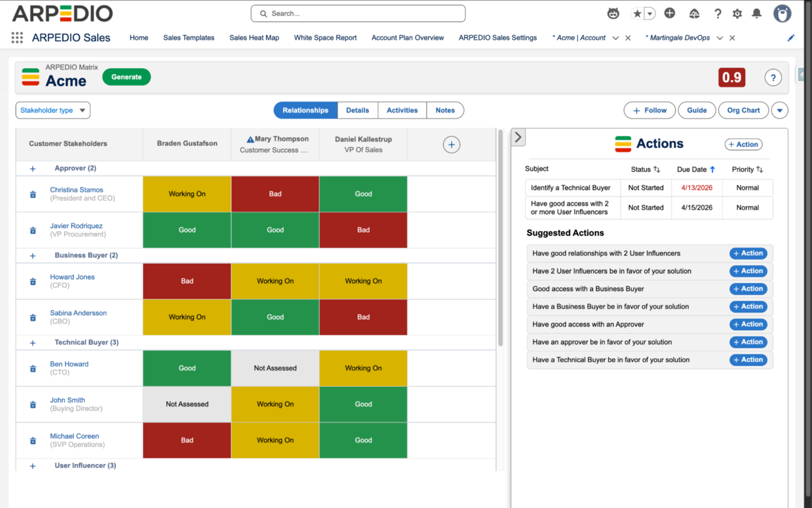Close the Acme Account tab
The image size is (812, 508).
pyautogui.click(x=628, y=38)
